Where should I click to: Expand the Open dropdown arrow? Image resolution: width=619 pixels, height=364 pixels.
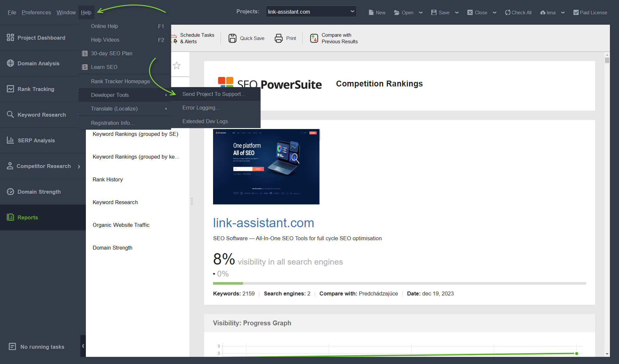(421, 13)
